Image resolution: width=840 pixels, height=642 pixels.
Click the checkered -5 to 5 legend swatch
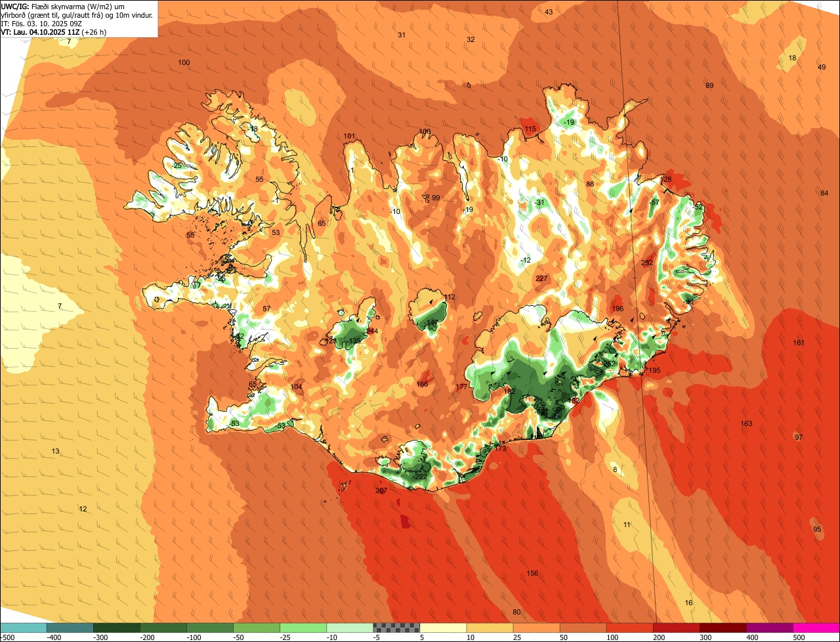396,628
